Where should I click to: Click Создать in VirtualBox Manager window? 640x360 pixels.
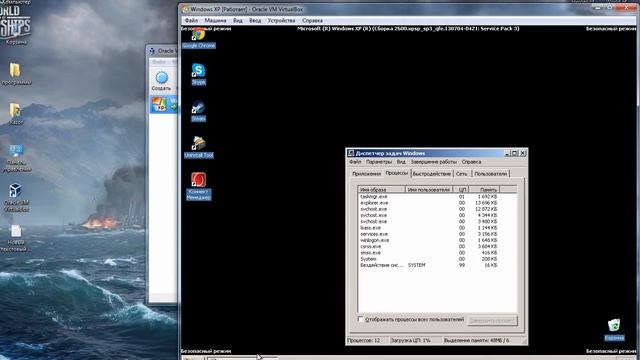[161, 81]
